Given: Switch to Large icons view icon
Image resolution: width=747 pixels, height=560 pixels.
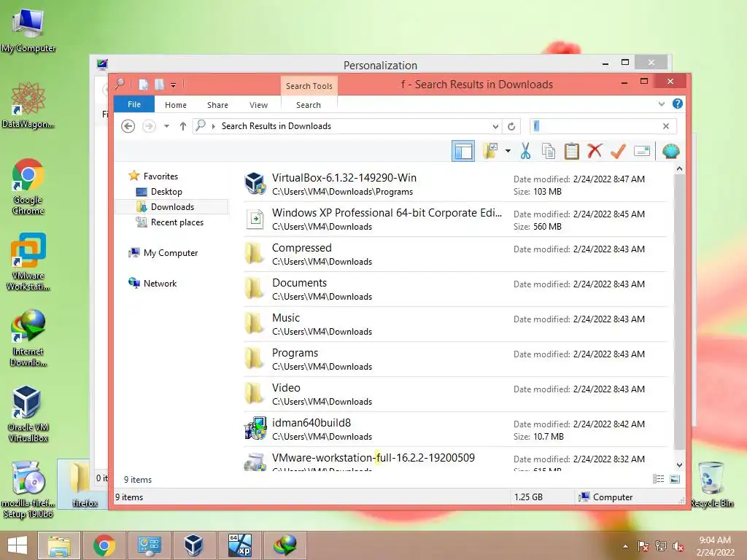Looking at the screenshot, I should 675,479.
